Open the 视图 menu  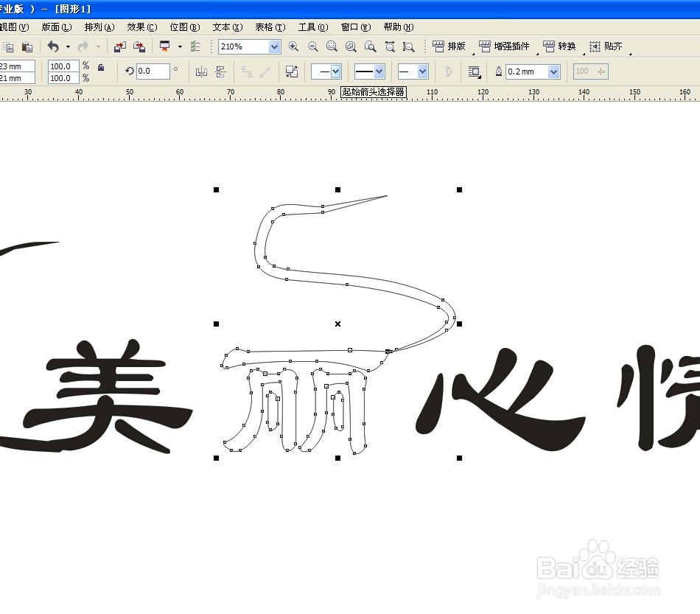(14, 27)
